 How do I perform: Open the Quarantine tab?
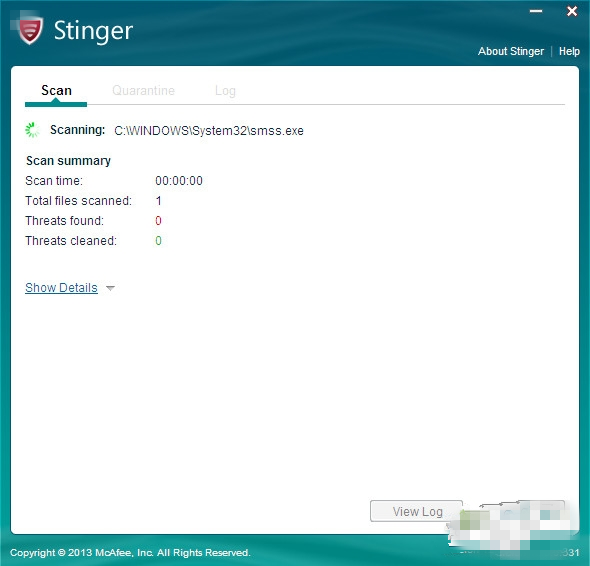pos(143,91)
